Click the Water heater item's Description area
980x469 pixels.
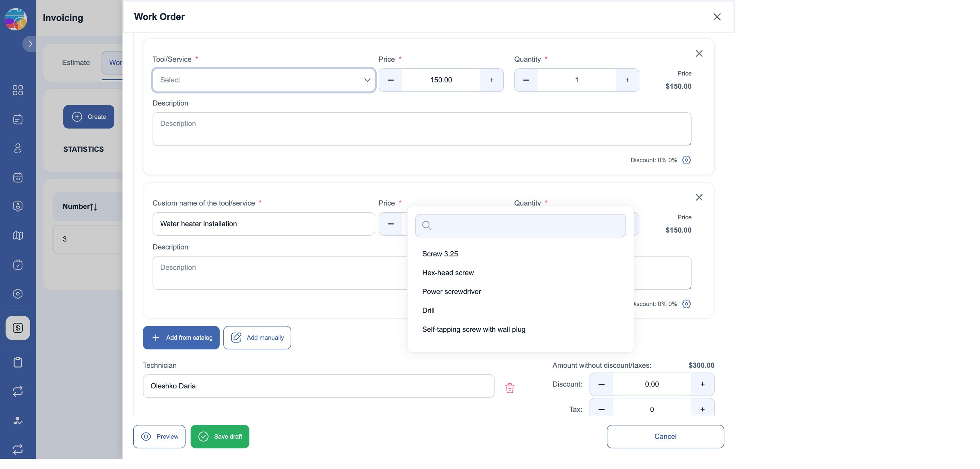[x=280, y=273]
